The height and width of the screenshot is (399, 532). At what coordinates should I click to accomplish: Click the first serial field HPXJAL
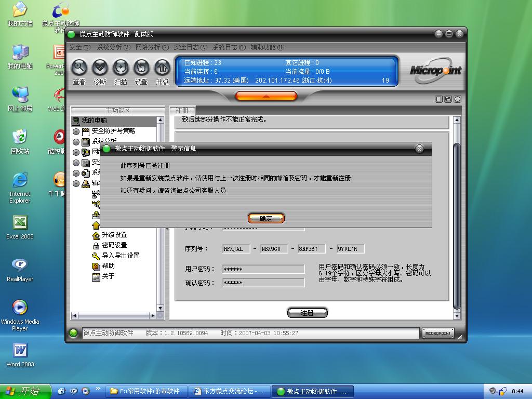click(236, 249)
